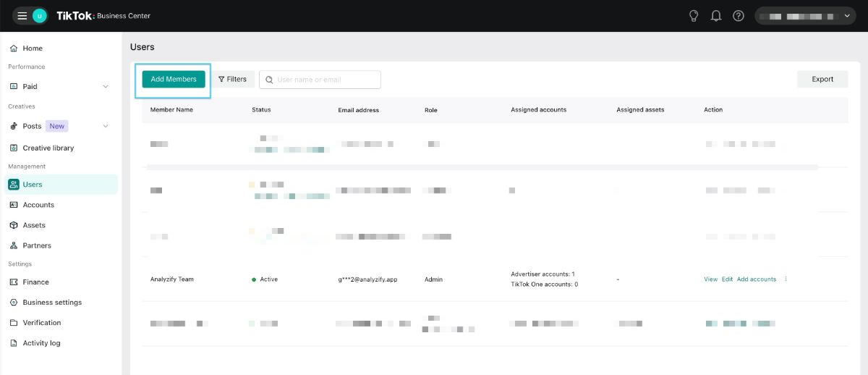Open the Filters options
868x375 pixels.
(x=233, y=80)
